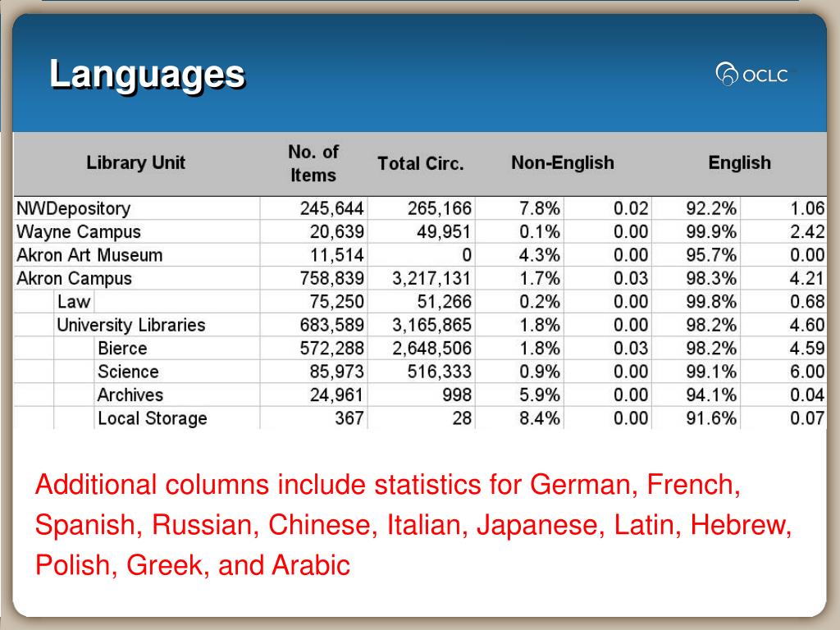Click total circulation 51,266
Viewport: 840px width, 630px height.
coord(445,302)
